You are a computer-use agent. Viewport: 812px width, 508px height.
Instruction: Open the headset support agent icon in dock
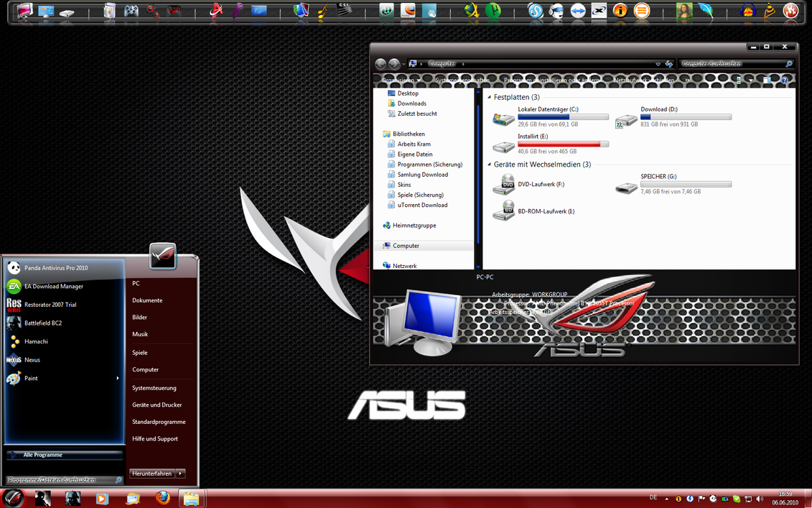(556, 10)
